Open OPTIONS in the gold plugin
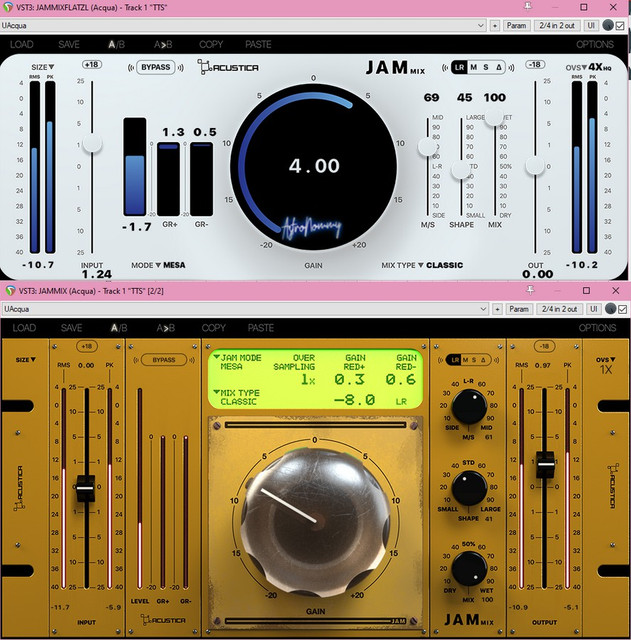 (597, 328)
